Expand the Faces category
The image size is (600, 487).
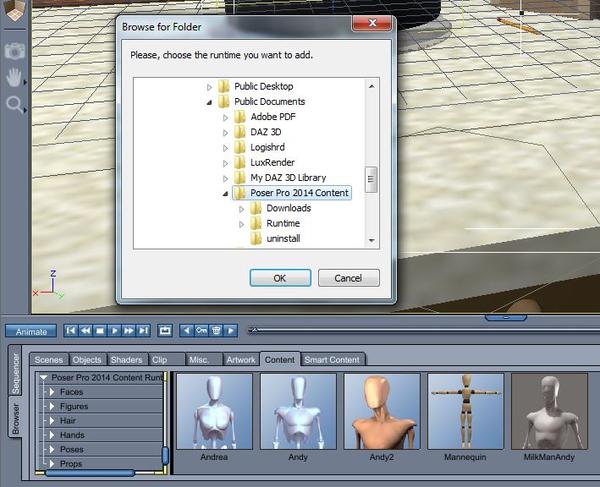pyautogui.click(x=51, y=392)
